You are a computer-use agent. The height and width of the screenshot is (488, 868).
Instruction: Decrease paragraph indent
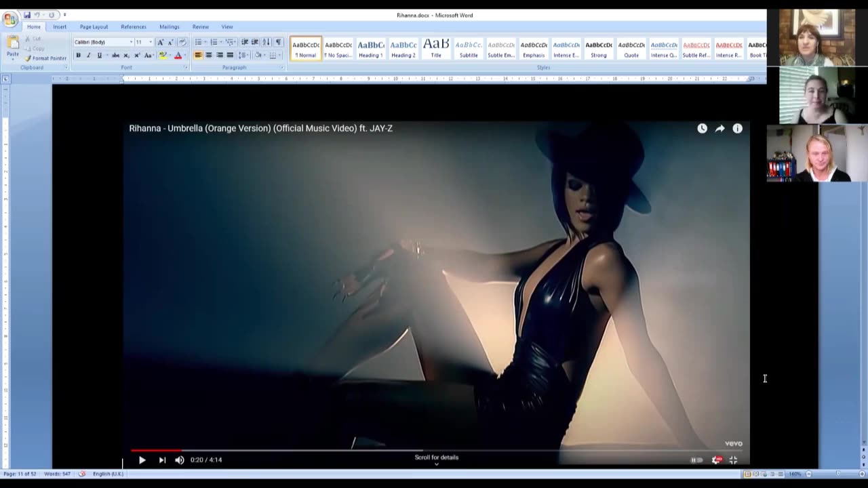[245, 42]
